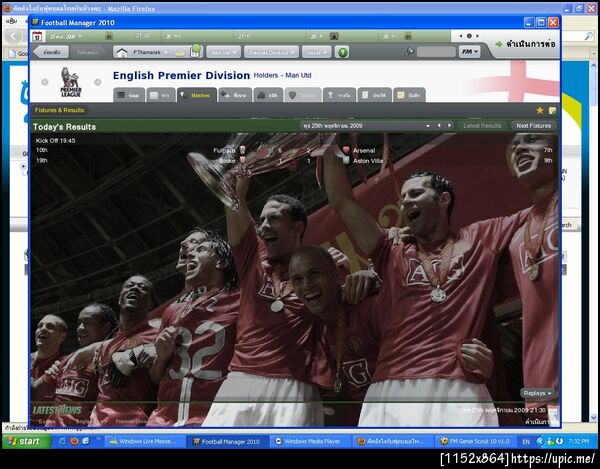Open the green help question mark button
The width and height of the screenshot is (600, 469).
pos(342,52)
